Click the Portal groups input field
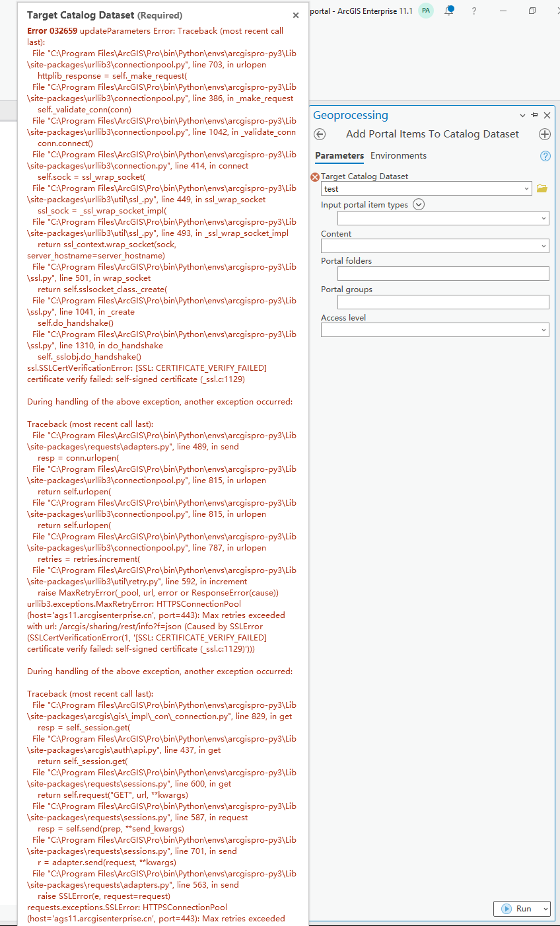 pos(443,302)
